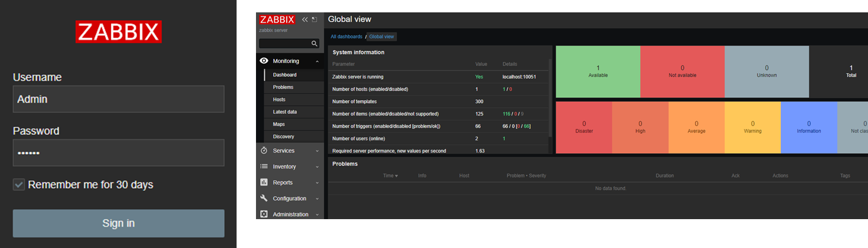Click the gray Unknown hosts tile
Image resolution: width=868 pixels, height=248 pixels.
pyautogui.click(x=767, y=72)
